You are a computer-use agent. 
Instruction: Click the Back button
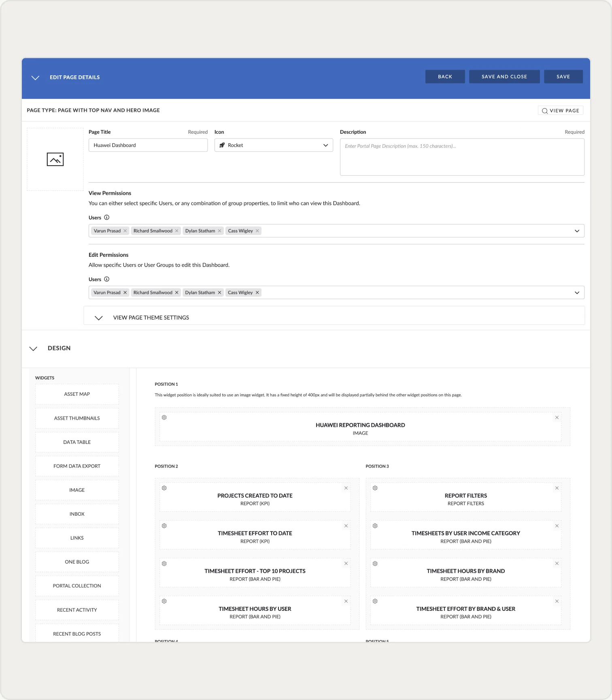coord(445,77)
